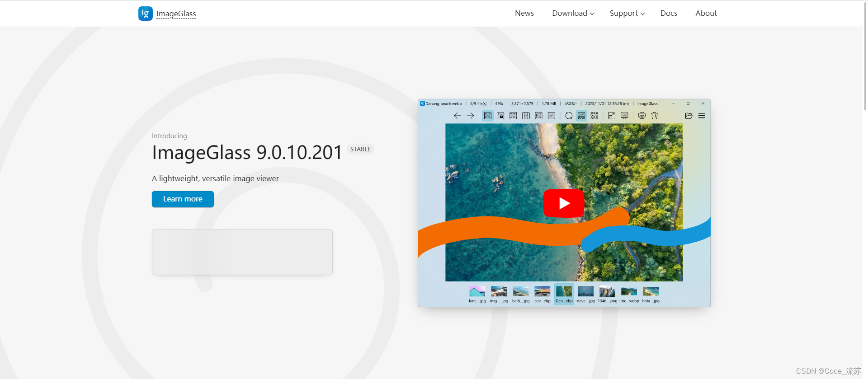Select scale to fit icon in preview toolbar
Screen dimensions: 868x379
(x=538, y=116)
